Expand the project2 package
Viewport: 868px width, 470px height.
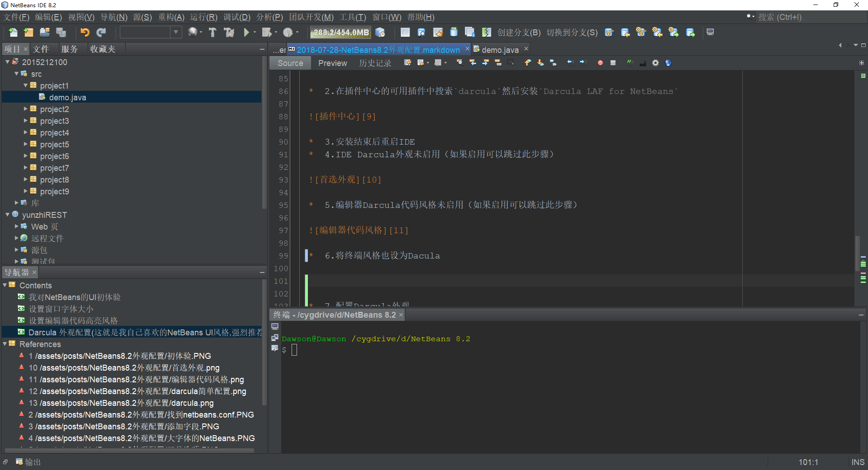click(26, 109)
